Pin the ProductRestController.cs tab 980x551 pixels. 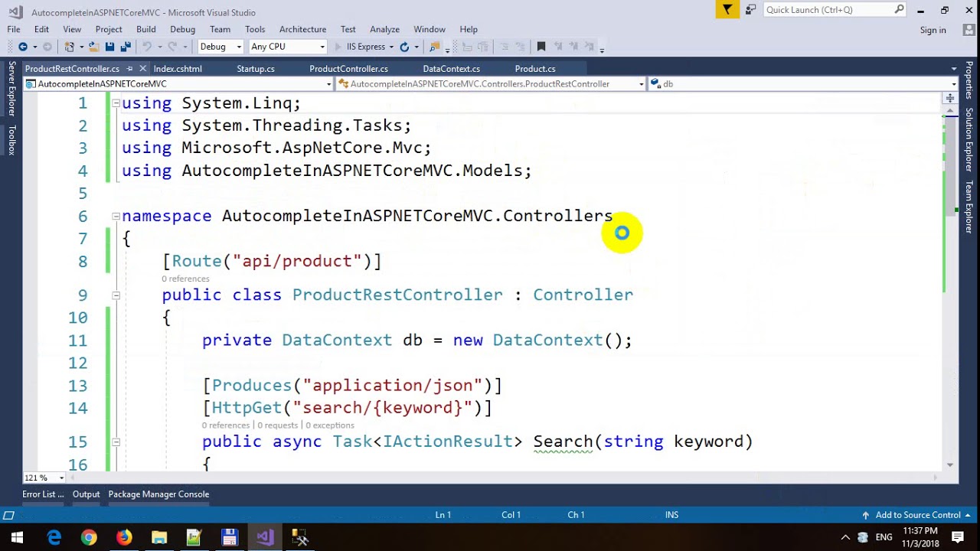[129, 69]
